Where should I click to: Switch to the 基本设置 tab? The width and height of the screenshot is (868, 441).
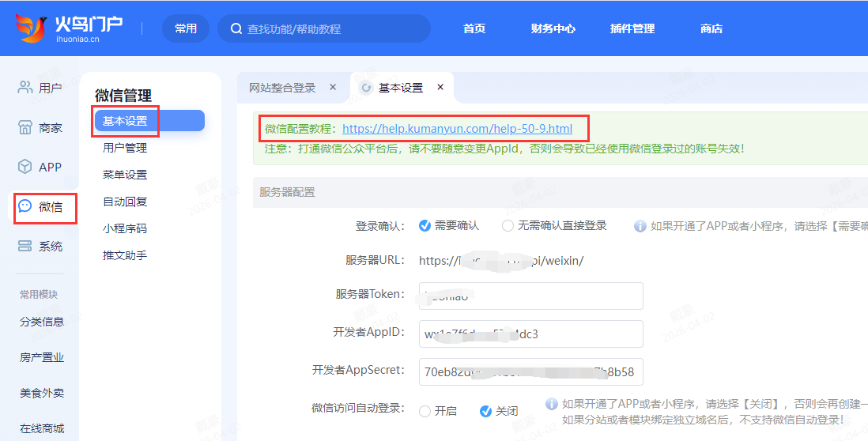(401, 88)
